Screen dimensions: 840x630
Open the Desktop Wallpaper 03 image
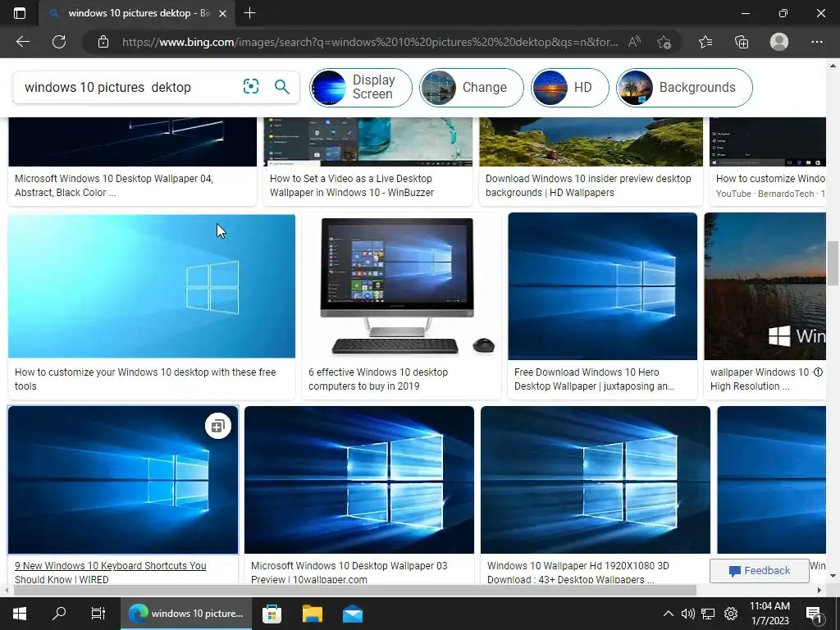(359, 479)
